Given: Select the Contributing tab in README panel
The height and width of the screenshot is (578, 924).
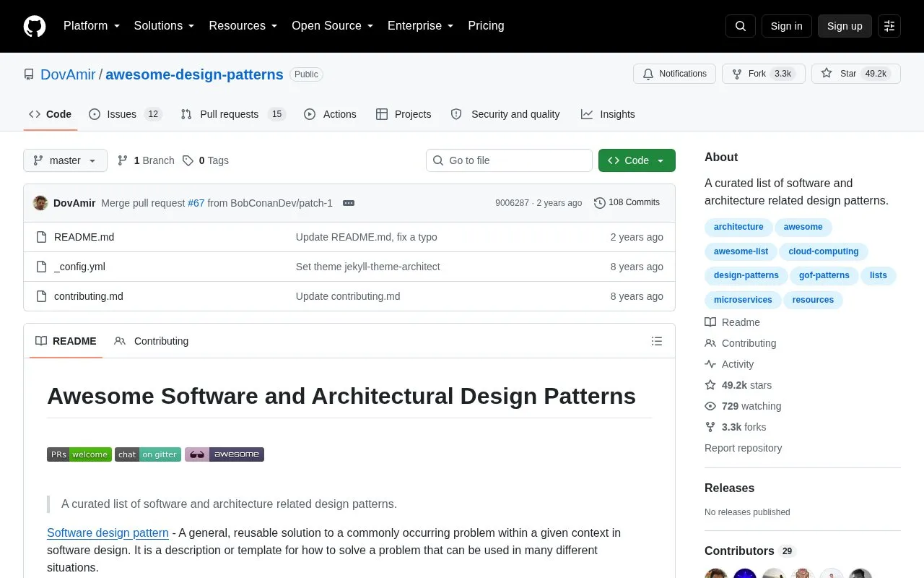Looking at the screenshot, I should (x=152, y=341).
